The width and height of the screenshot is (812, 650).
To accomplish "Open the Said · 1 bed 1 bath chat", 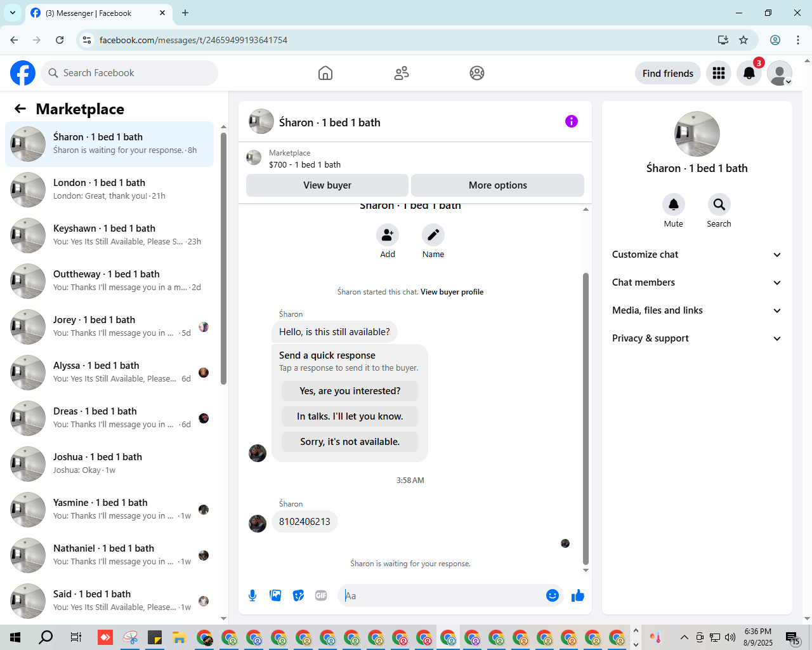I will click(110, 601).
